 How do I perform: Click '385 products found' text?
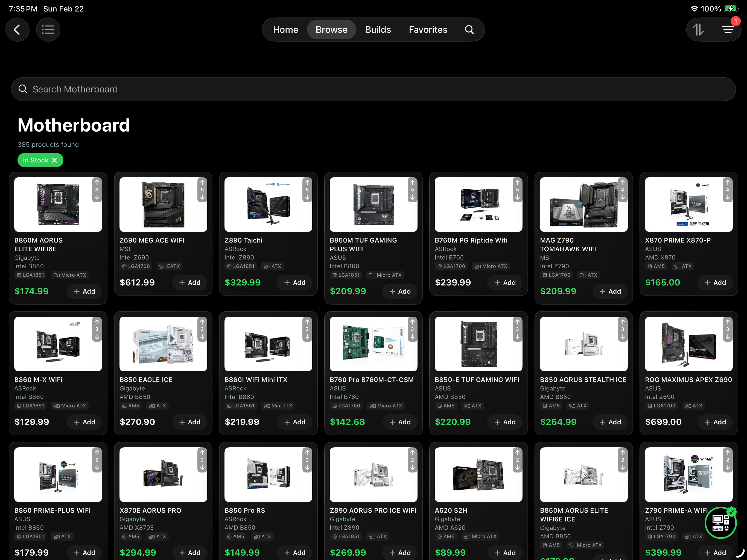coord(48,145)
